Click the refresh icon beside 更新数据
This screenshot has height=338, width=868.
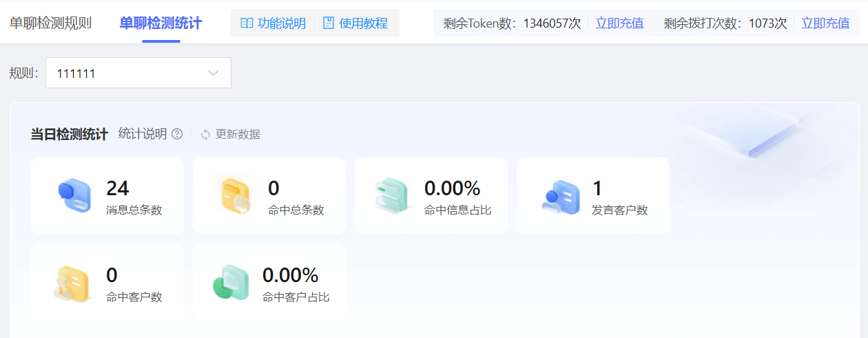coord(205,135)
